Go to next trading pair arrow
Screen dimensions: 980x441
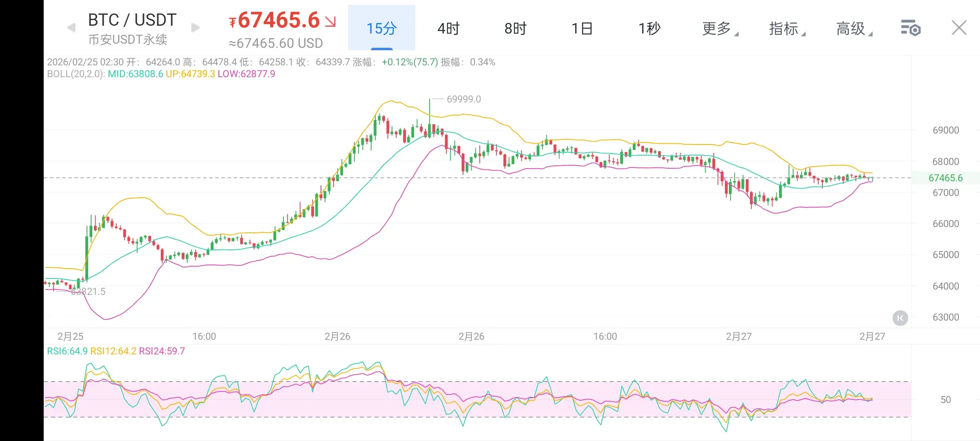coord(196,28)
